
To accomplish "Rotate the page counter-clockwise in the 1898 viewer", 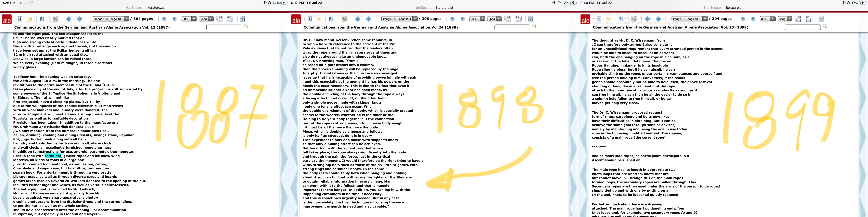I will tap(519, 19).
